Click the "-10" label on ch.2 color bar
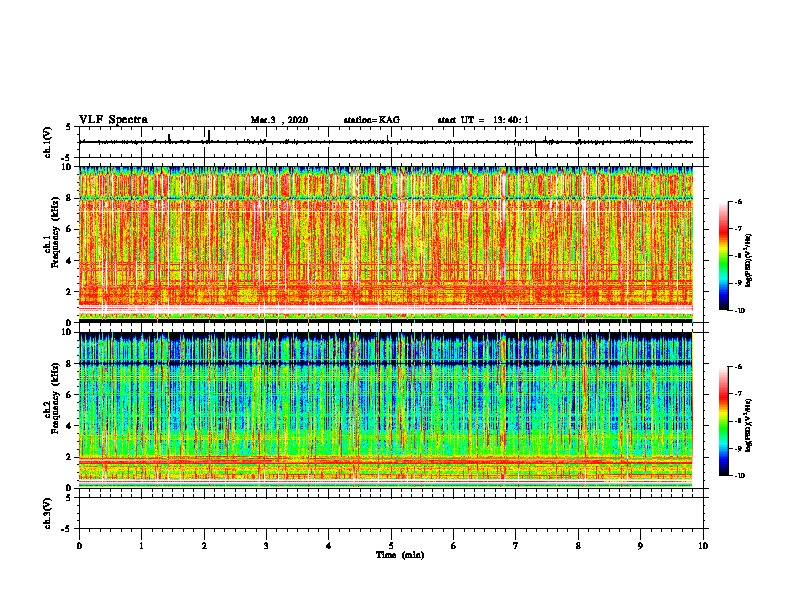792x612 pixels. (739, 476)
